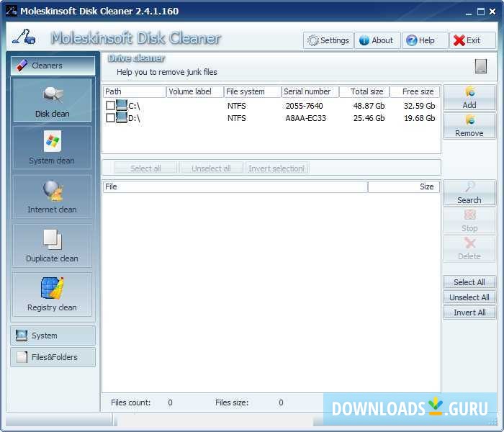504x432 pixels.
Task: Click the Files size label
Action: (x=232, y=402)
